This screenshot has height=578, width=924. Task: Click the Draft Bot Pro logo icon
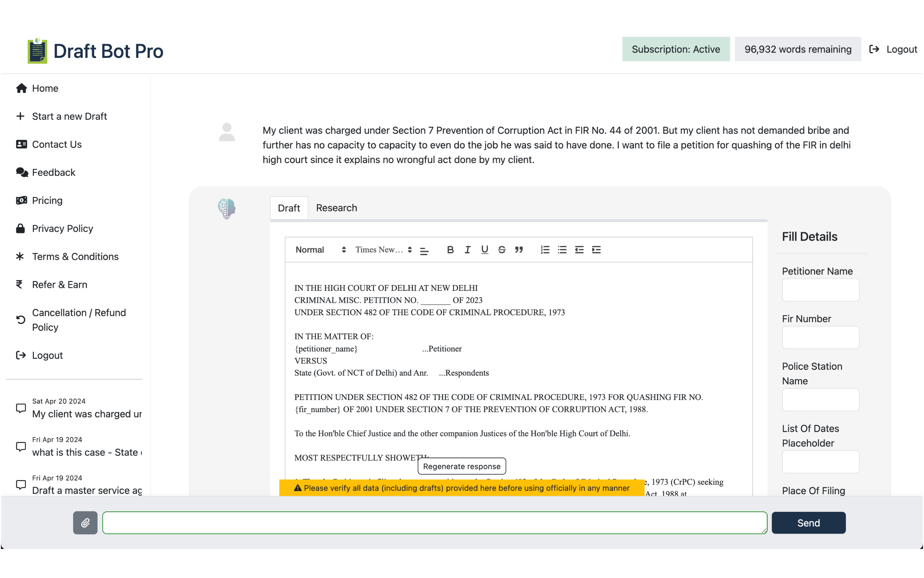pyautogui.click(x=37, y=51)
